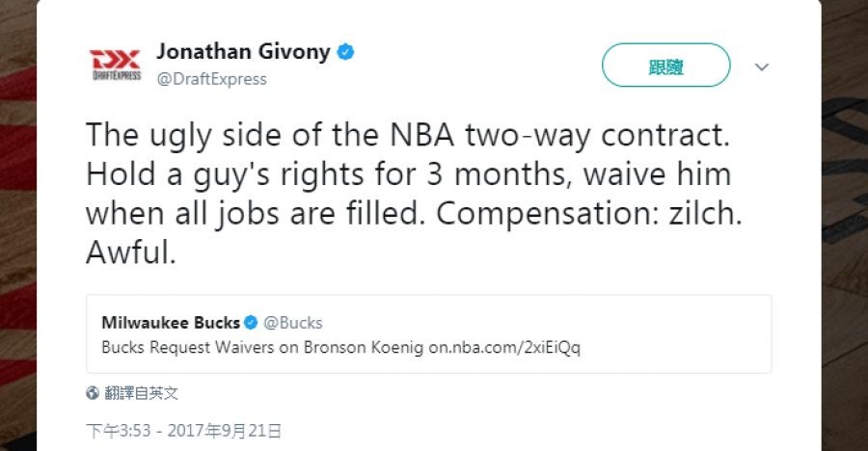
Task: Click the DraftExpress logo avatar
Action: pos(115,64)
